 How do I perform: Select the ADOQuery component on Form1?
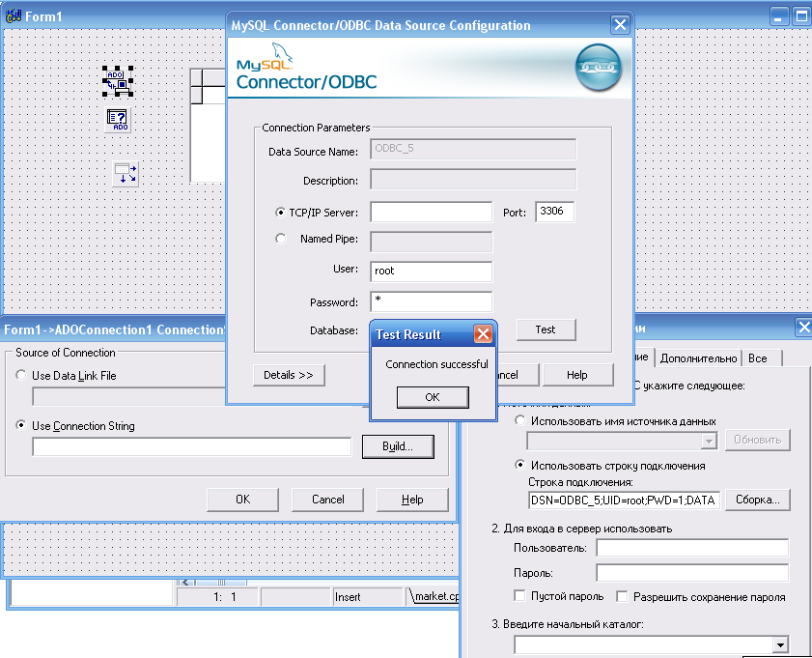point(118,120)
